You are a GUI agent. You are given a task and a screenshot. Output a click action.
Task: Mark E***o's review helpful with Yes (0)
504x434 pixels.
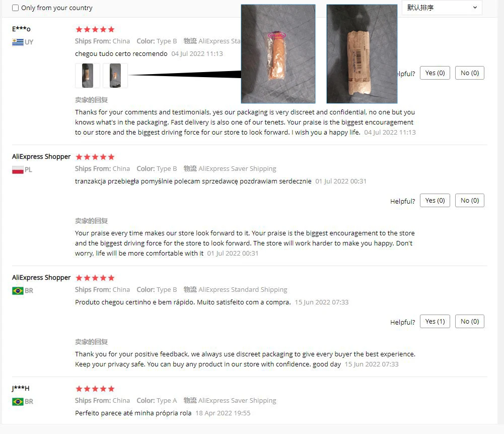pos(435,73)
